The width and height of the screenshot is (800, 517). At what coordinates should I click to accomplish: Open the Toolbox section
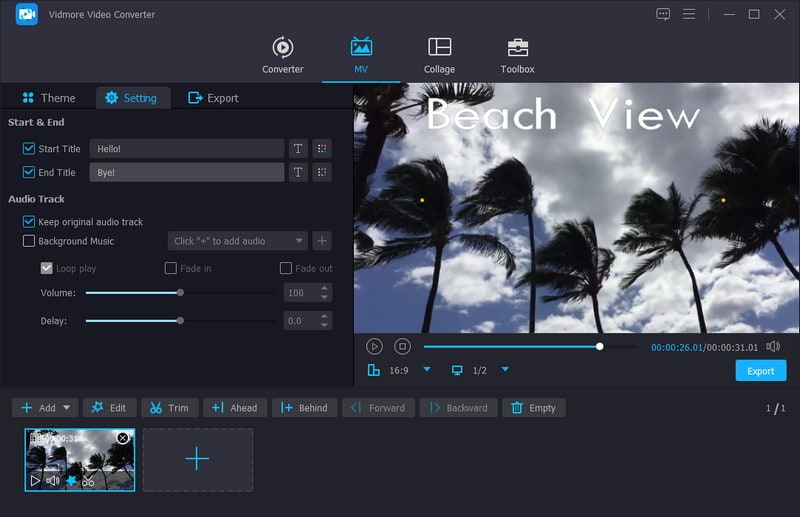[x=517, y=56]
